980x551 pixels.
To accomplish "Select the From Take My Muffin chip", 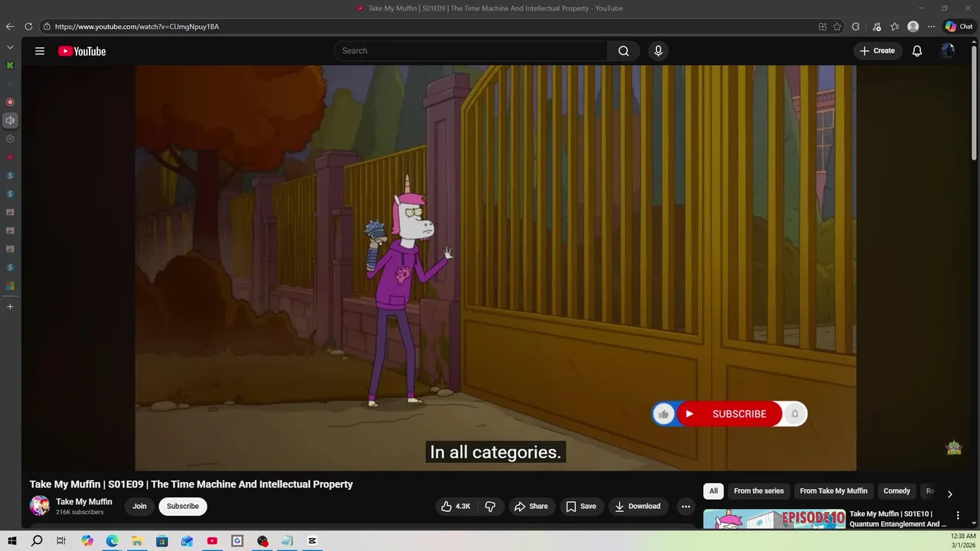I will 834,491.
